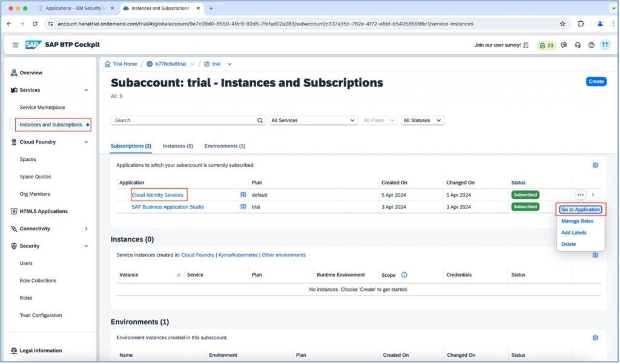The height and width of the screenshot is (364, 620).
Task: Reload the browser page
Action: click(x=35, y=24)
